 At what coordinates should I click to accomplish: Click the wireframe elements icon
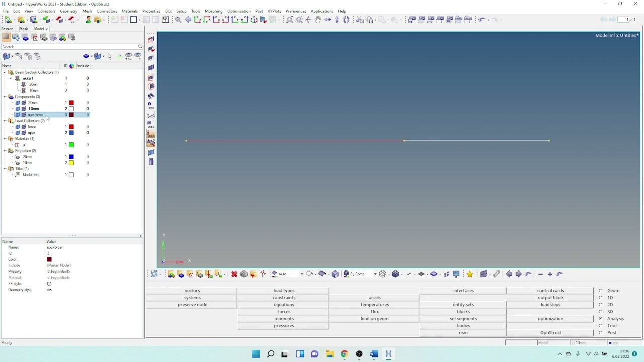[x=383, y=274]
